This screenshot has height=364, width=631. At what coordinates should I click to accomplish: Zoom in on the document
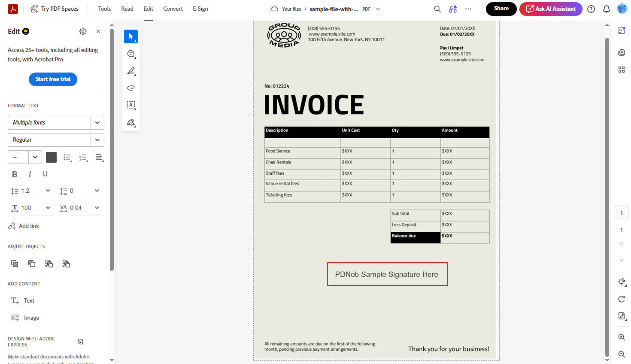622,337
